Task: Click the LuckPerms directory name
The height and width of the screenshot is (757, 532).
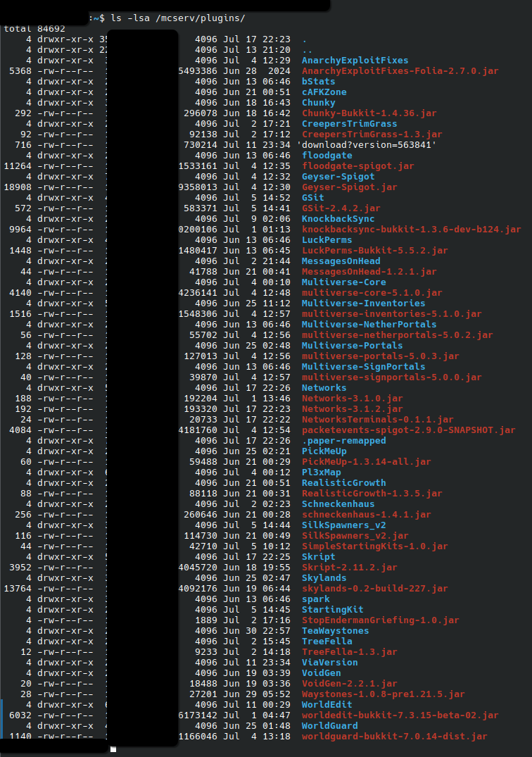Action: (x=327, y=240)
